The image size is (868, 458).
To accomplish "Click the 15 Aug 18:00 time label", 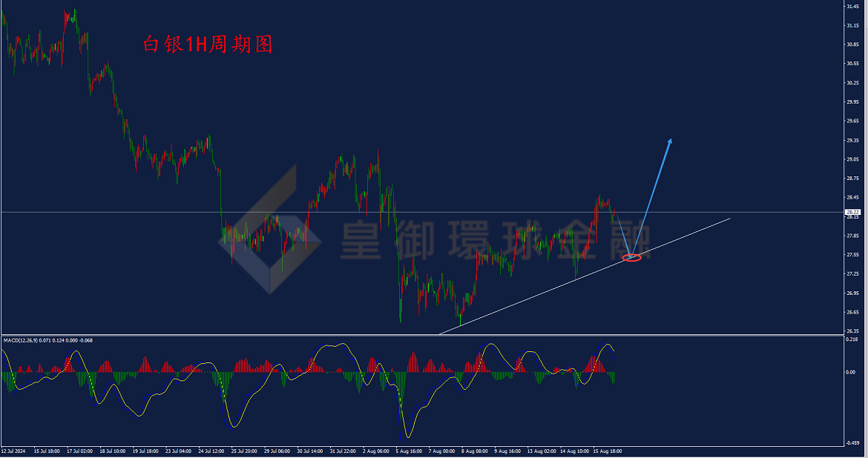I will [608, 451].
